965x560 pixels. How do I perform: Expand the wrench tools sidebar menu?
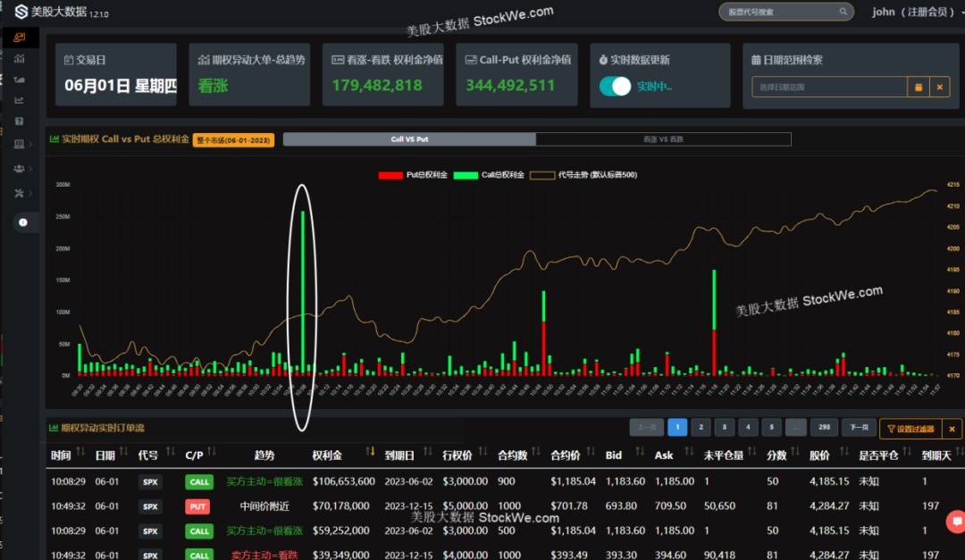coord(31,193)
